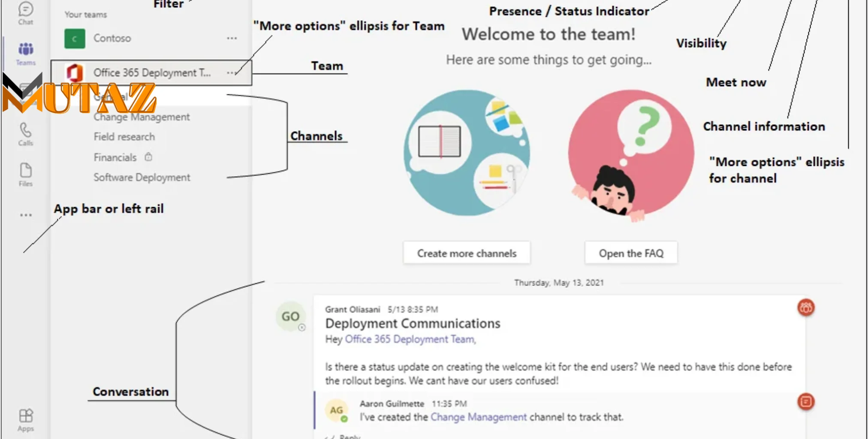
Task: Open more options for Office 365 Deployment team
Action: [231, 72]
